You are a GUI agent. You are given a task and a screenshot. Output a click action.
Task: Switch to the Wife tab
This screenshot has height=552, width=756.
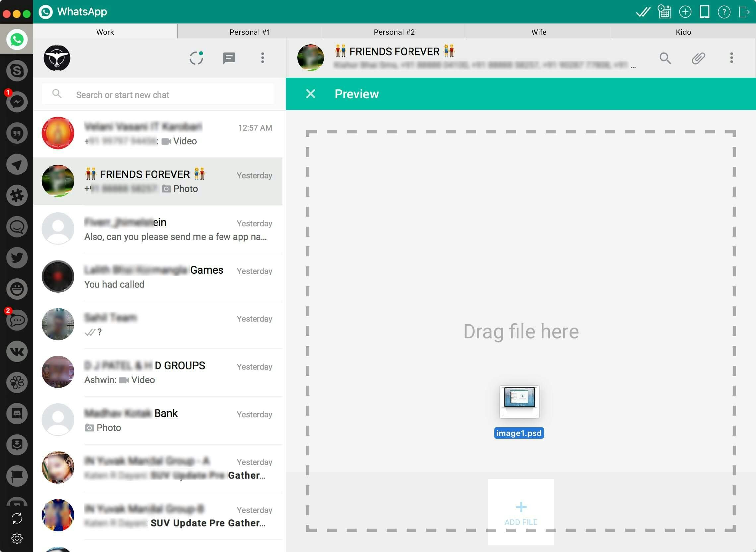pyautogui.click(x=538, y=32)
